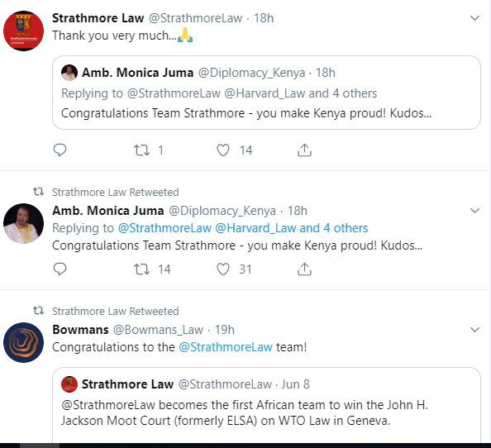Click the Bowmans account name
This screenshot has height=448, width=491.
click(x=80, y=330)
